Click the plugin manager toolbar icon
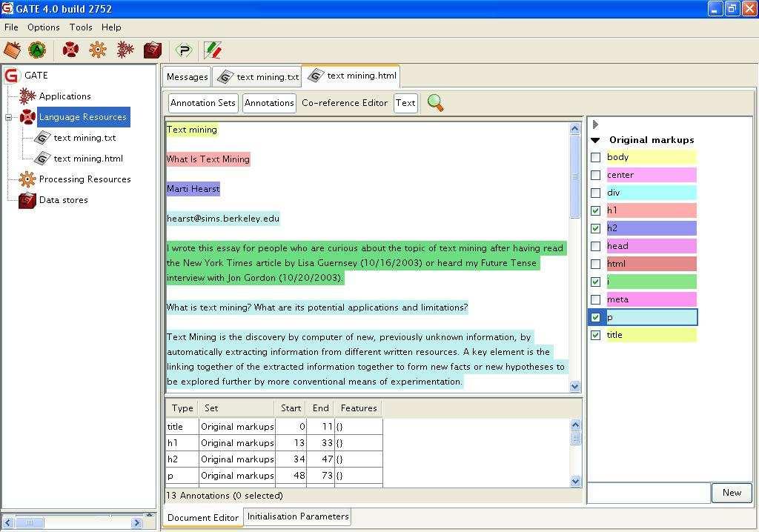The height and width of the screenshot is (532, 759). coord(184,50)
